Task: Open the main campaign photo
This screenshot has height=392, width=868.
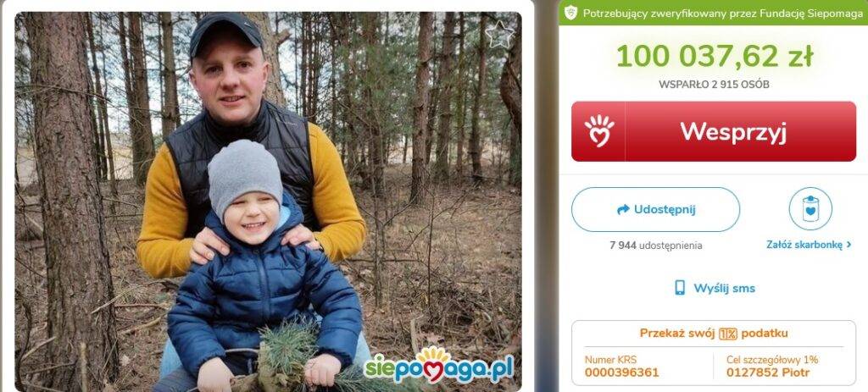Action: [268, 202]
